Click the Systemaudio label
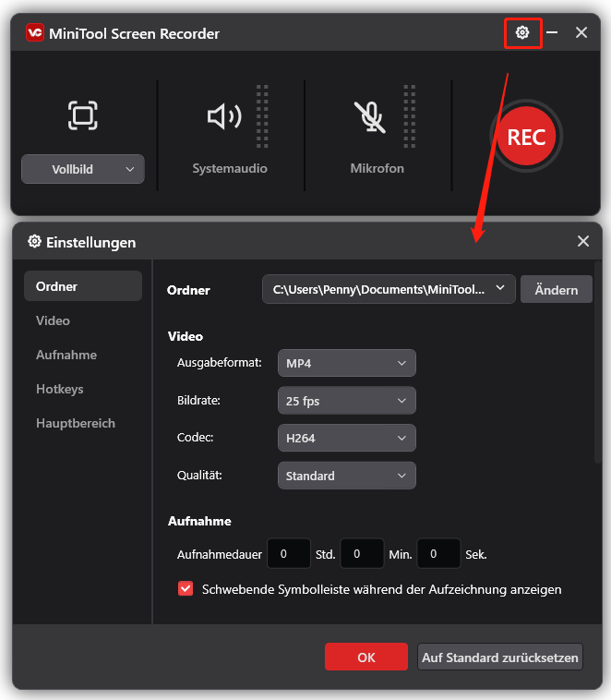The image size is (611, 700). tap(230, 168)
